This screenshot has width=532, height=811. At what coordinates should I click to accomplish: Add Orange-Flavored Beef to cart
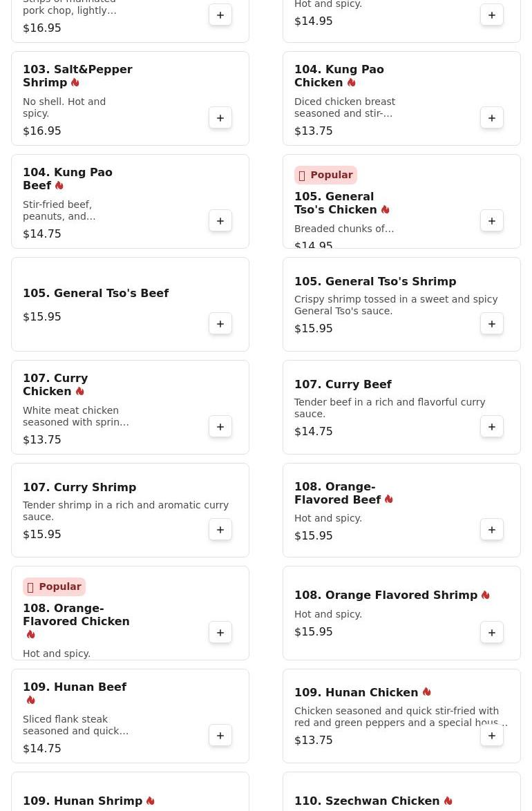tap(492, 530)
